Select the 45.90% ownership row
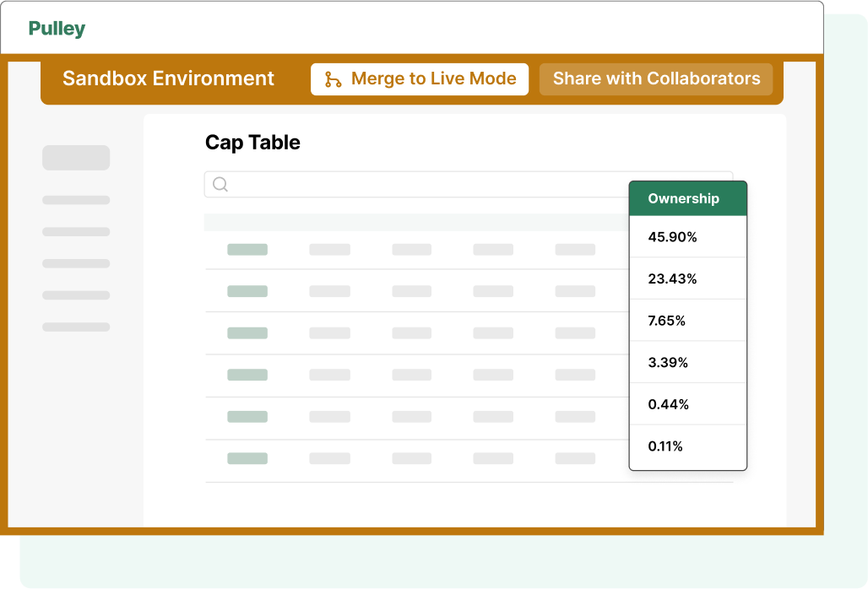 coord(687,237)
